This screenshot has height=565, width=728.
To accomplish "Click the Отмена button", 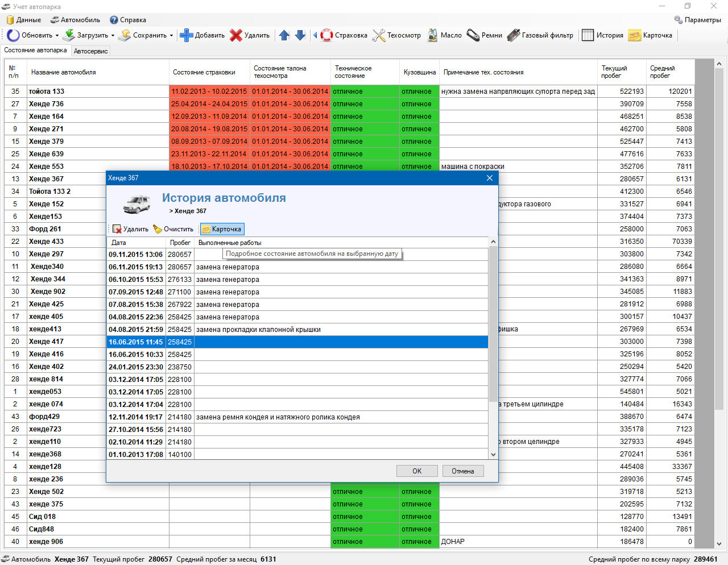I will [463, 471].
